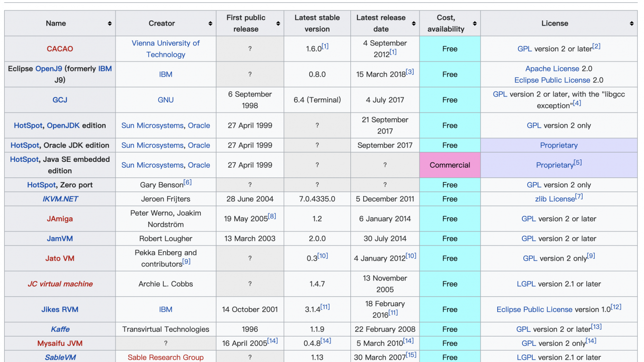Sort by Latest stable version arrows
Screen dimensions: 644x362
tap(345, 24)
